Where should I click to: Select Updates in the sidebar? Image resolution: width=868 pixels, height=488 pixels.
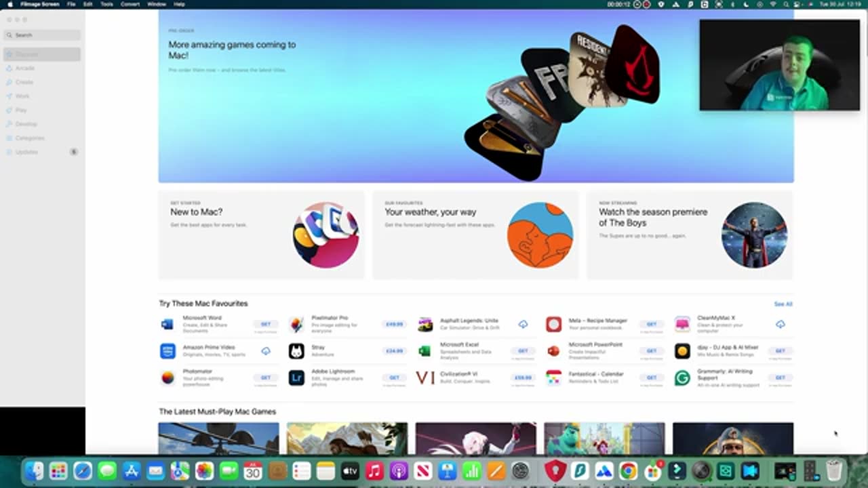(42, 152)
